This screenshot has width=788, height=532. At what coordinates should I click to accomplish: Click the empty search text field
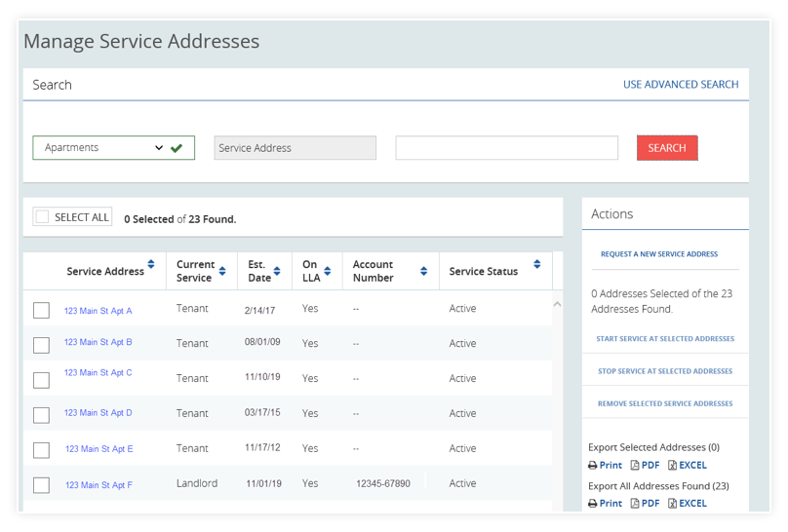506,148
